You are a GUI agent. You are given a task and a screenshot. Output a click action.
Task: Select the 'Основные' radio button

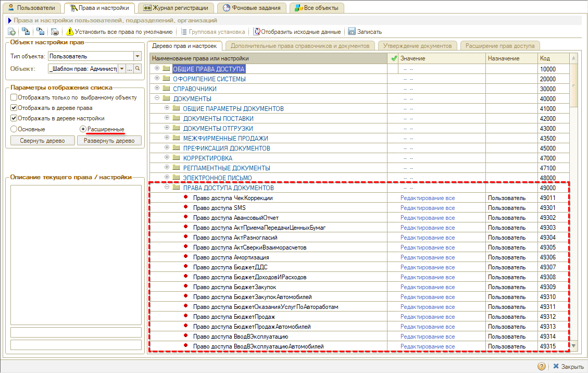coord(14,129)
